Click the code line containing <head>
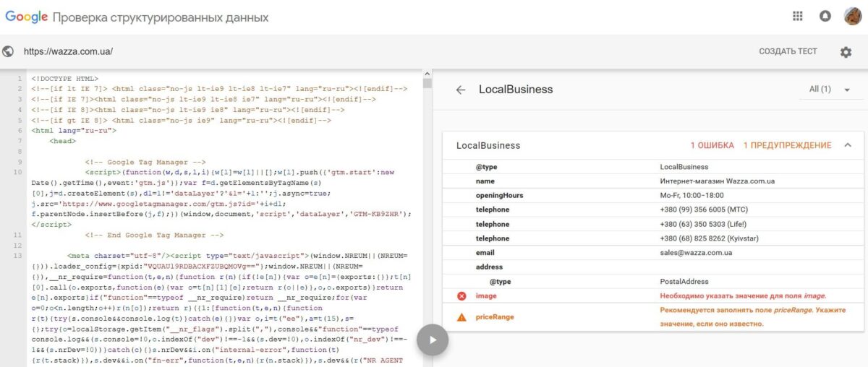Viewport: 868px width, 367px height. [62, 142]
